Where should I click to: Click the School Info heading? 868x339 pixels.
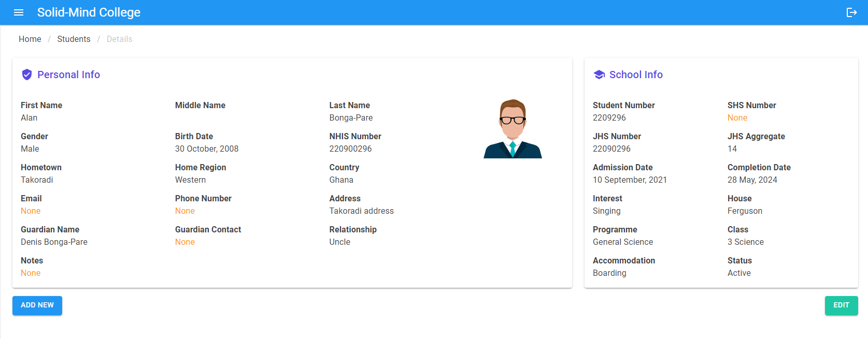coord(636,75)
